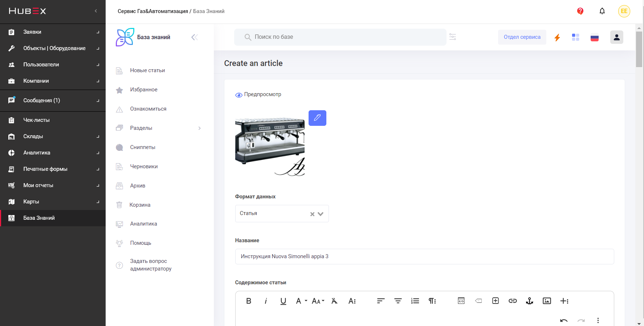The height and width of the screenshot is (326, 644).
Task: Clear text formatting in the editor
Action: point(334,301)
